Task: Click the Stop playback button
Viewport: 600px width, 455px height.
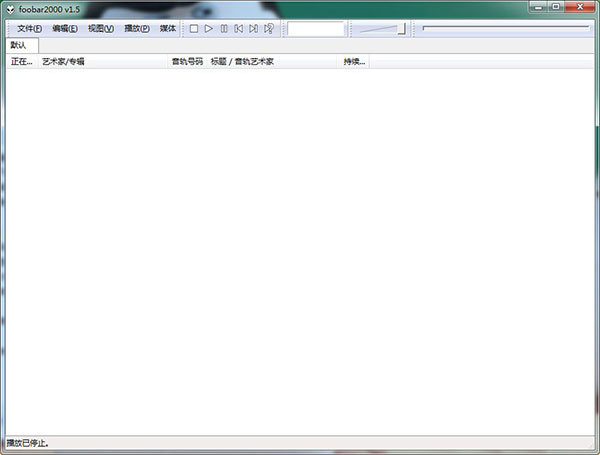Action: click(x=194, y=29)
